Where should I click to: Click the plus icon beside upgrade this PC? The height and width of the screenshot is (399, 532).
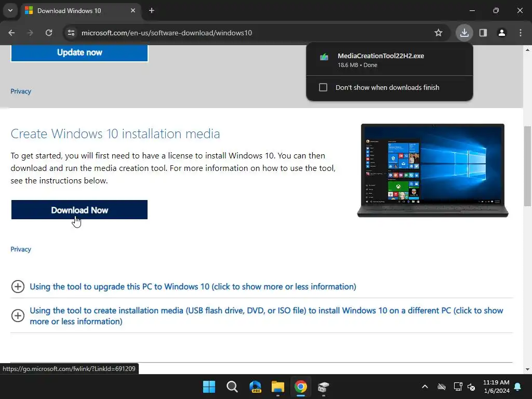tap(18, 287)
